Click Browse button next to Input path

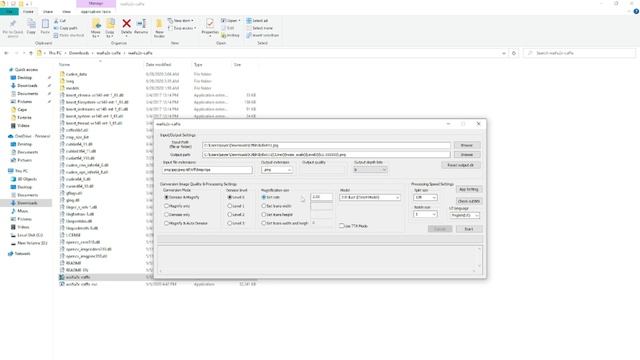point(467,145)
